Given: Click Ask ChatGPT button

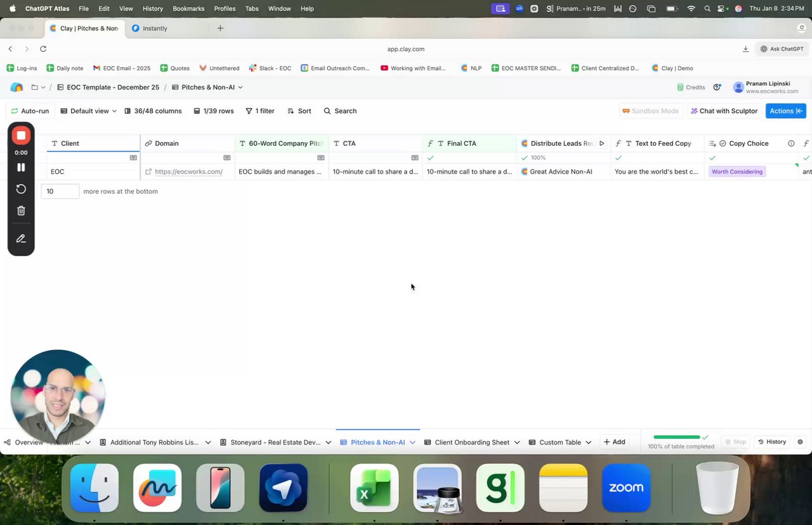Looking at the screenshot, I should pyautogui.click(x=782, y=49).
